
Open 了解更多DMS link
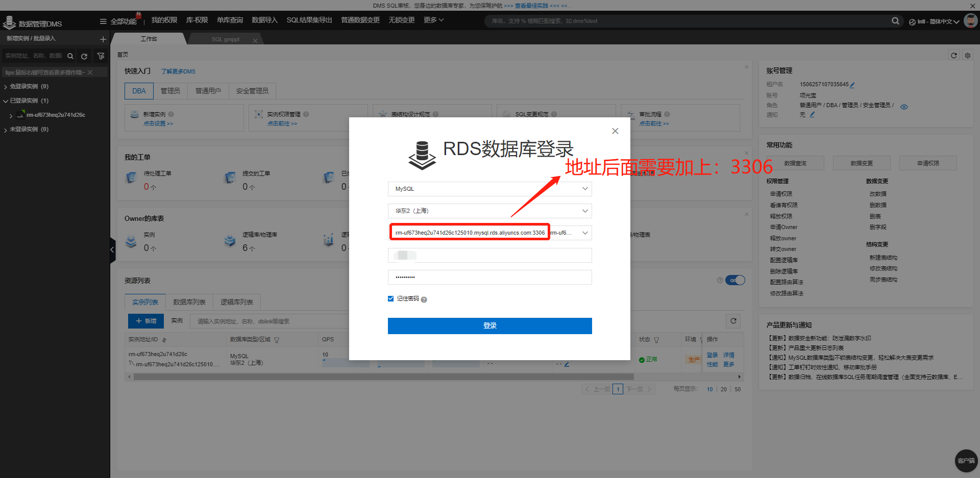point(178,71)
